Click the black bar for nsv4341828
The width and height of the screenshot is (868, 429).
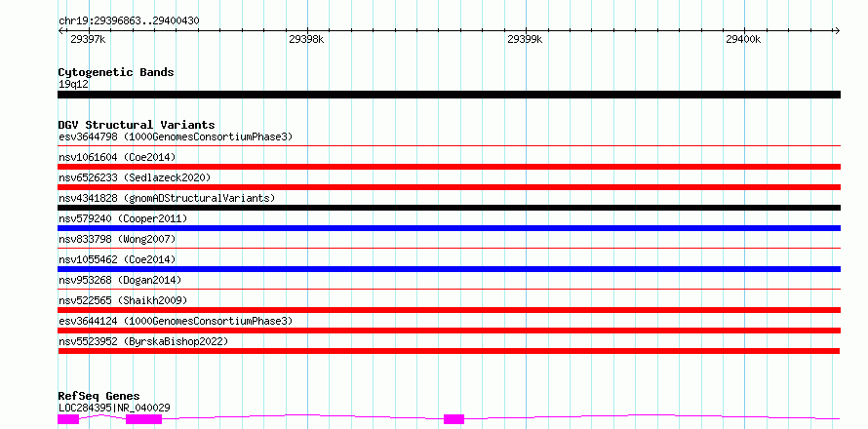click(449, 208)
